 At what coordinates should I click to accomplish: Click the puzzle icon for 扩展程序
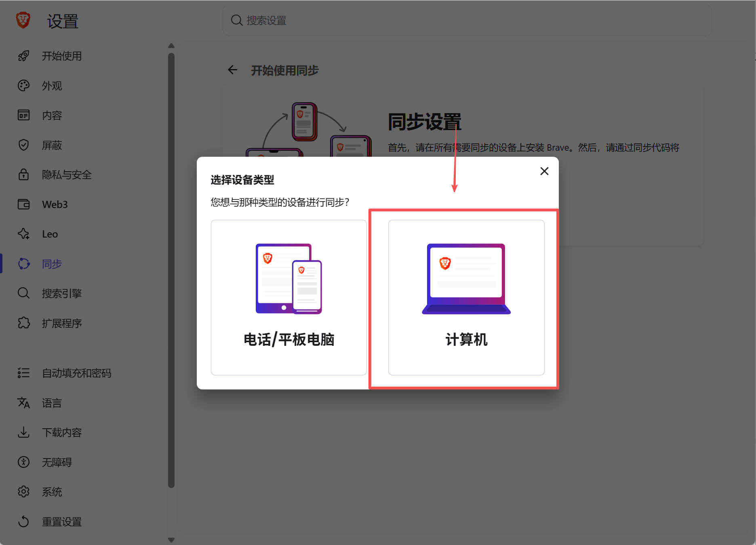click(23, 323)
